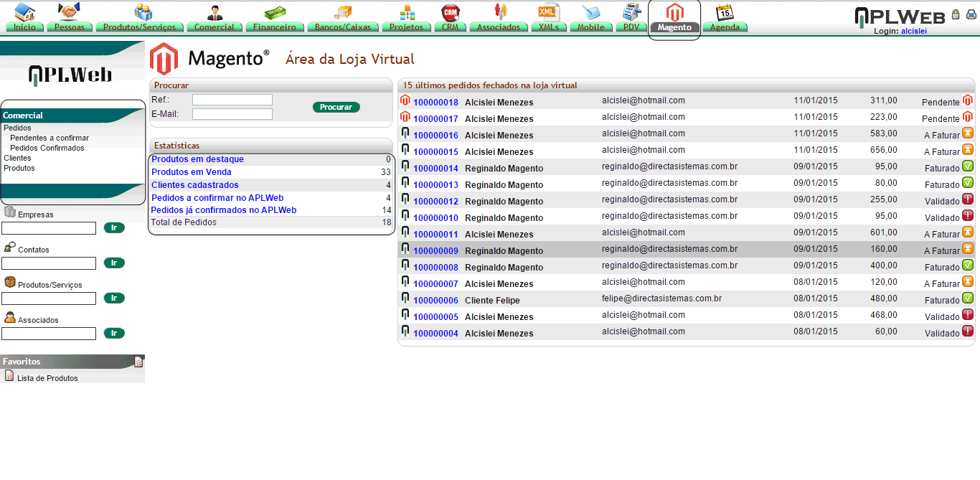Click the Ir button for Associados
The image size is (980, 480).
114,333
